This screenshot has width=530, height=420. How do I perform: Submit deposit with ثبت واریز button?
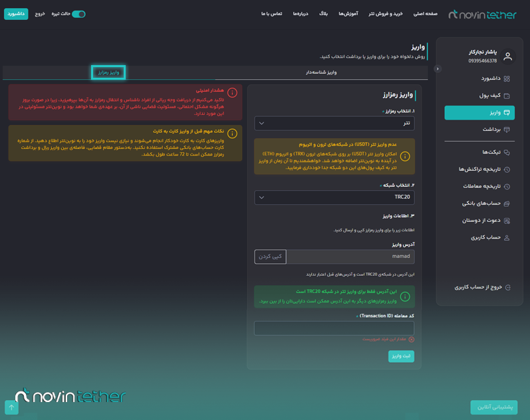pos(401,356)
